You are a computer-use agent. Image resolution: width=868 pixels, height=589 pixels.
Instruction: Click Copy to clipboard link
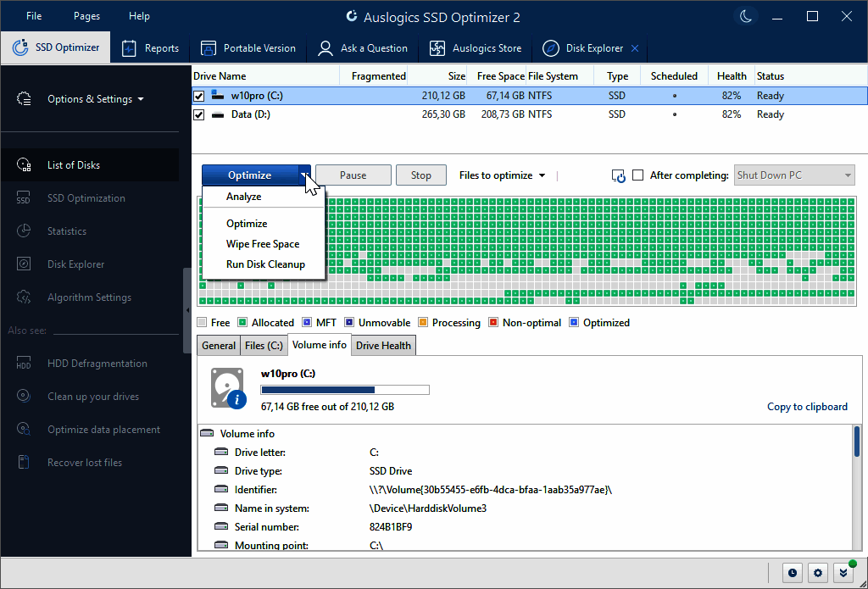click(807, 407)
